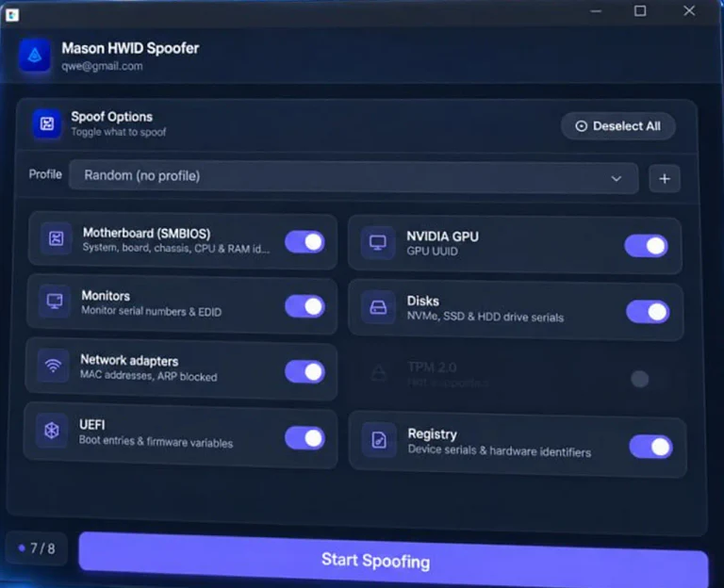Screen dimensions: 724x588
Task: Disable Motherboard (SMBIOS) spoofing toggle
Action: click(x=305, y=242)
